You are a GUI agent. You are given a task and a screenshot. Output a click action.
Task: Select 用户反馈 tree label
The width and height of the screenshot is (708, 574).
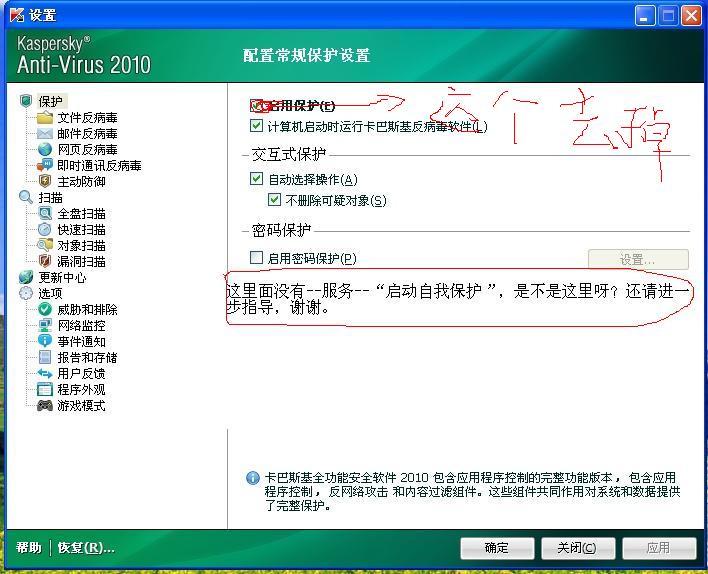pos(81,373)
